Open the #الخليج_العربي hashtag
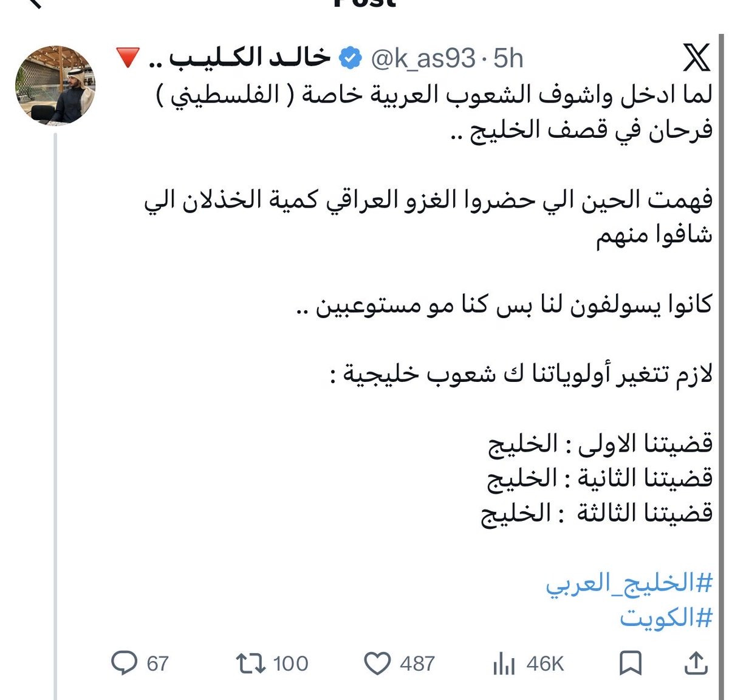Viewport: 729px width, 700px height. tap(629, 583)
